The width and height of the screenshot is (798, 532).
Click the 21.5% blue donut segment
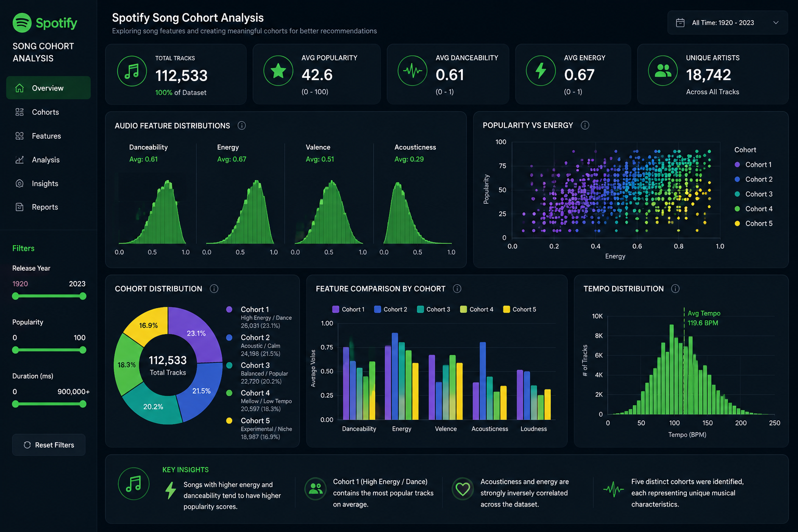[201, 391]
